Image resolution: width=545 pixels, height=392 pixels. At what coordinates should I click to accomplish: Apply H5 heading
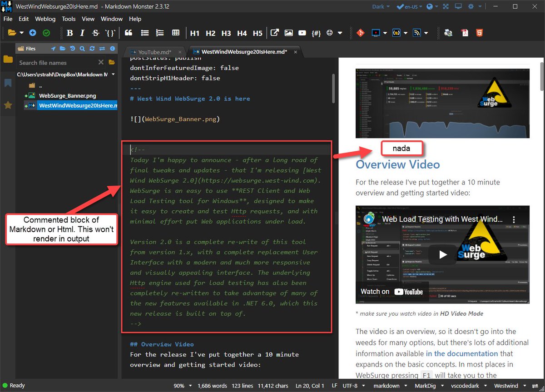[x=258, y=33]
